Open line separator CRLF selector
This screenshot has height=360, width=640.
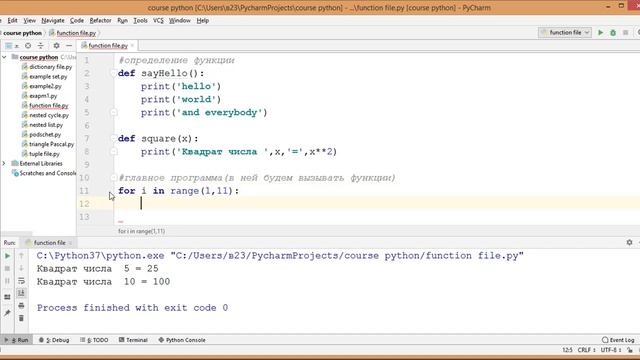click(x=586, y=350)
